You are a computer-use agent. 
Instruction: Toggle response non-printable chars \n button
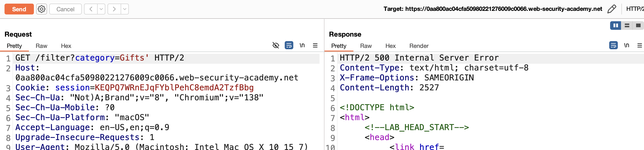coord(627,45)
